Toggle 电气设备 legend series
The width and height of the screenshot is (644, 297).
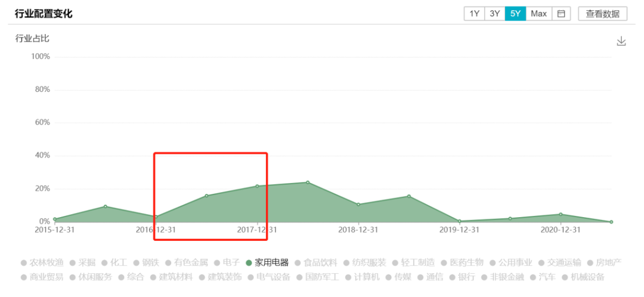click(x=270, y=277)
